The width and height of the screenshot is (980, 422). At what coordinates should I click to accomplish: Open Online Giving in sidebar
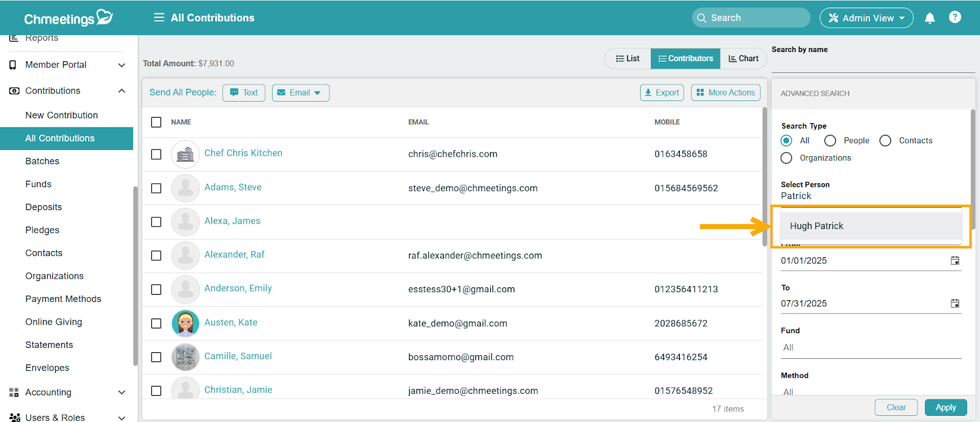(x=54, y=322)
